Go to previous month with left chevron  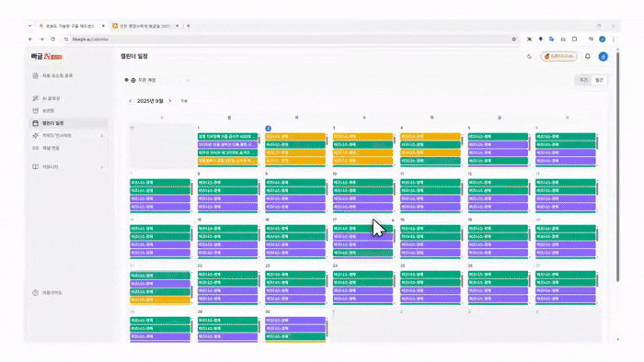[131, 101]
